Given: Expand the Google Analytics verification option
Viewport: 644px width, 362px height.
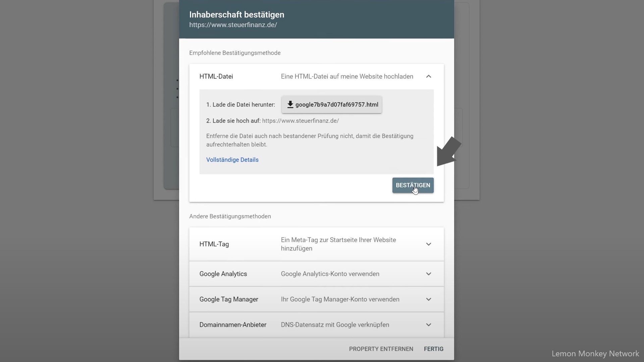Looking at the screenshot, I should pyautogui.click(x=428, y=274).
